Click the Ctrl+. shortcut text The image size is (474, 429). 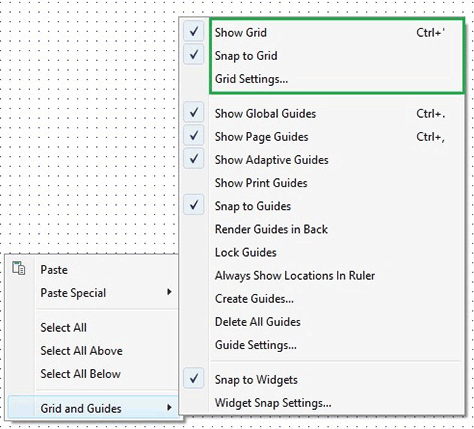click(430, 114)
